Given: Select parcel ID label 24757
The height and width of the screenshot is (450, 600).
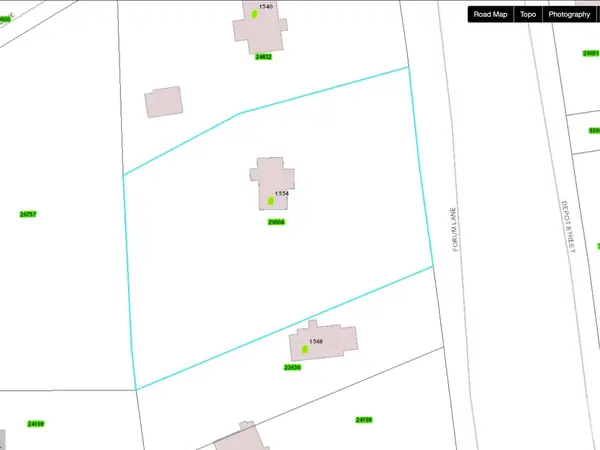Looking at the screenshot, I should pyautogui.click(x=28, y=214).
